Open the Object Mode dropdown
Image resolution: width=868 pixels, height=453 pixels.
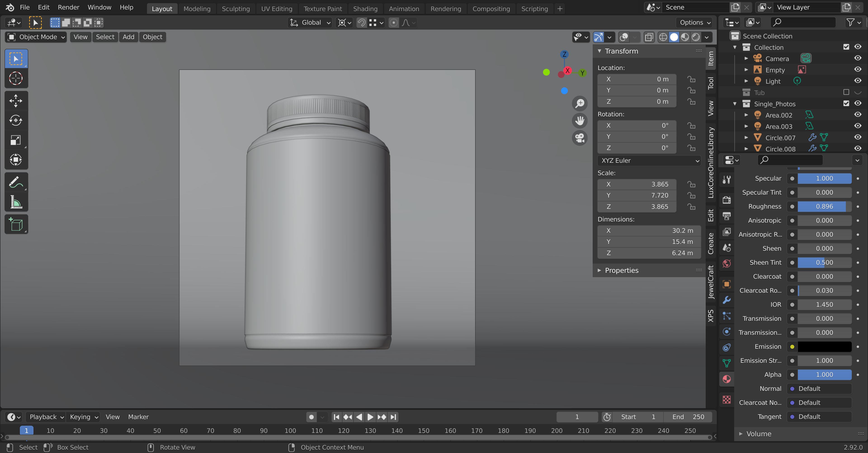pos(36,37)
